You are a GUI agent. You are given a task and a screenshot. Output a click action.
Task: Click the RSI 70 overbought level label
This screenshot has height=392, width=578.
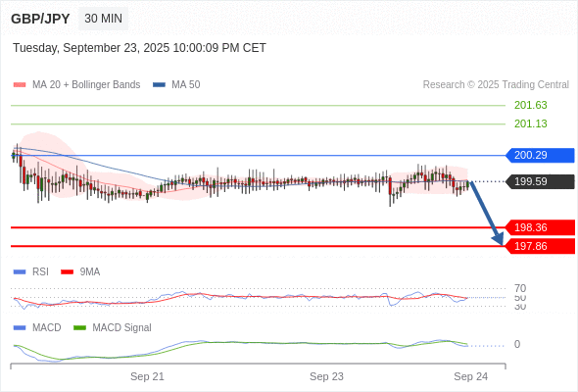520,288
